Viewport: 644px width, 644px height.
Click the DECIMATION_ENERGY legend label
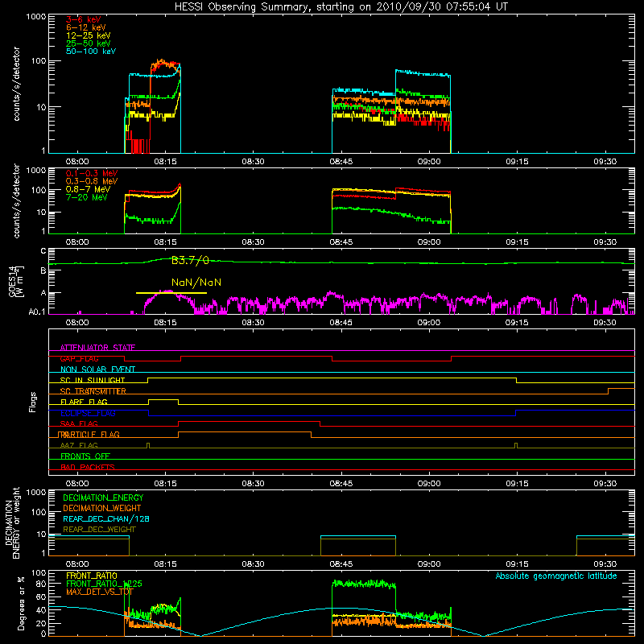tap(103, 497)
